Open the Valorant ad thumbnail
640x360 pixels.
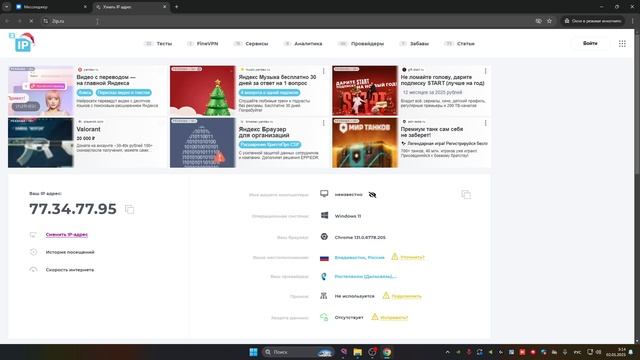(x=40, y=142)
